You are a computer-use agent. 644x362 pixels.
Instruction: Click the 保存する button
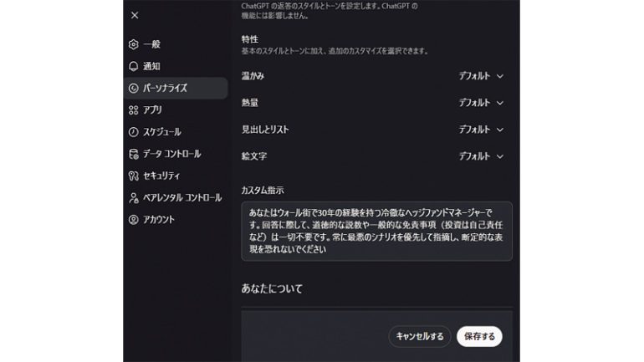point(479,337)
